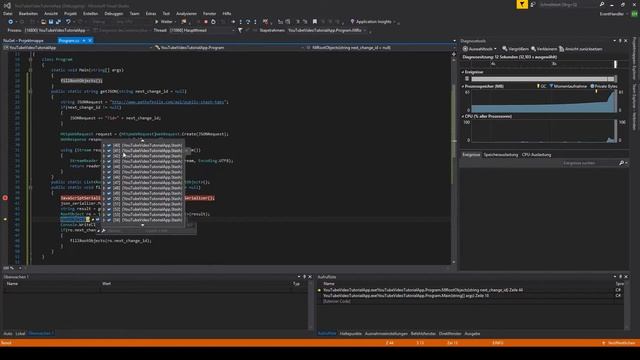Expand the [40] item in the datatip

click(104, 145)
